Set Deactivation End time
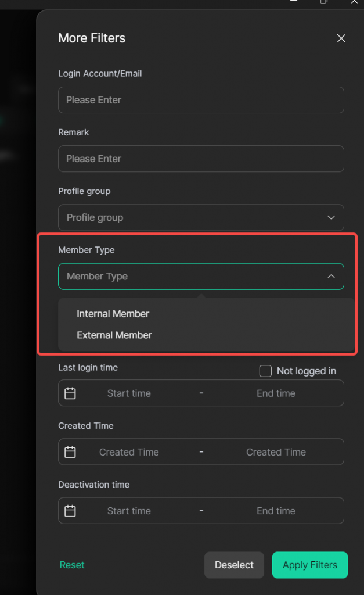The height and width of the screenshot is (595, 364). tap(276, 511)
